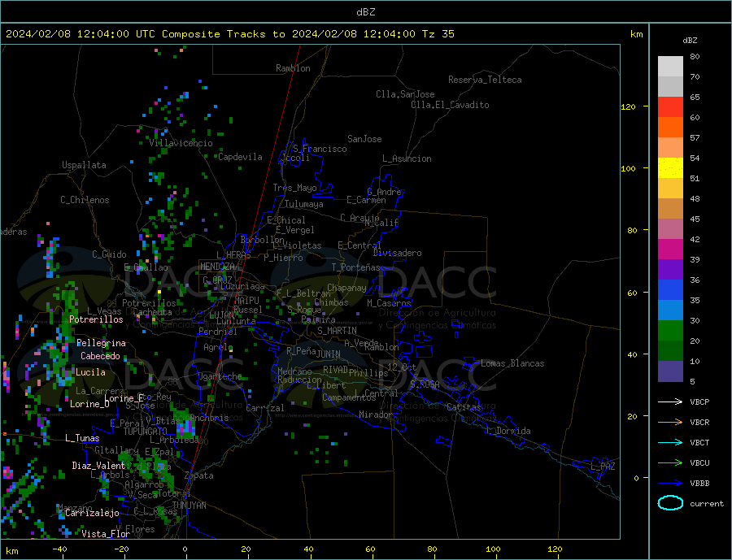
Task: Click the 120 km mark on vertical axis
Action: pyautogui.click(x=629, y=106)
